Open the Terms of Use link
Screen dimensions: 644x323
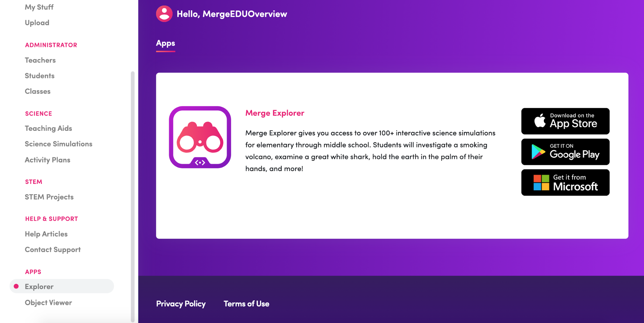[246, 304]
